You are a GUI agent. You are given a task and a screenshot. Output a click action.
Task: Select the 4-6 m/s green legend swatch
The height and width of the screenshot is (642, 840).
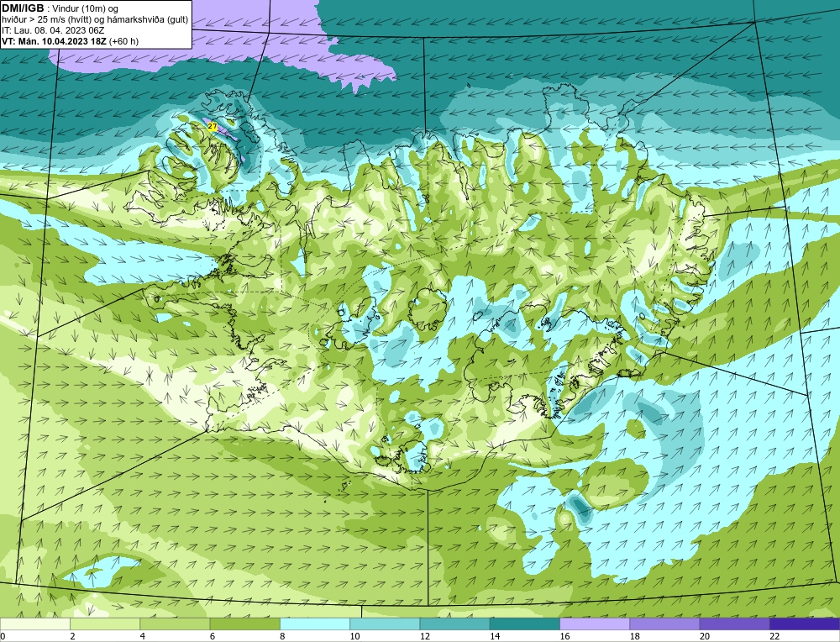point(176,624)
